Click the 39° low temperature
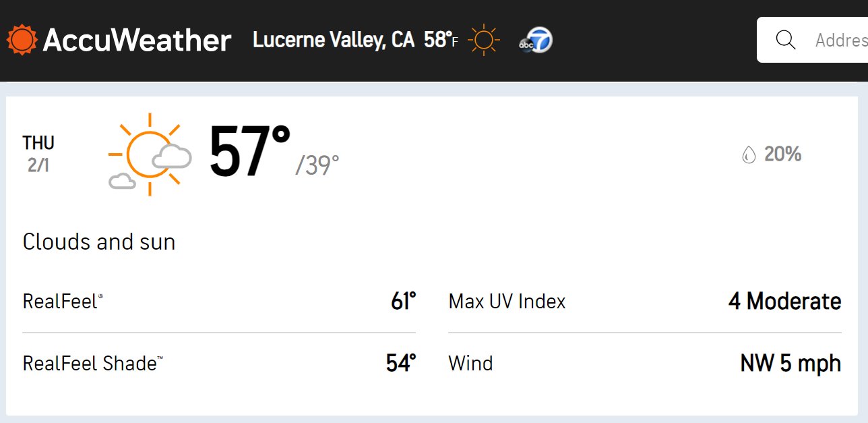Viewport: 868px width, 423px height. pyautogui.click(x=317, y=165)
